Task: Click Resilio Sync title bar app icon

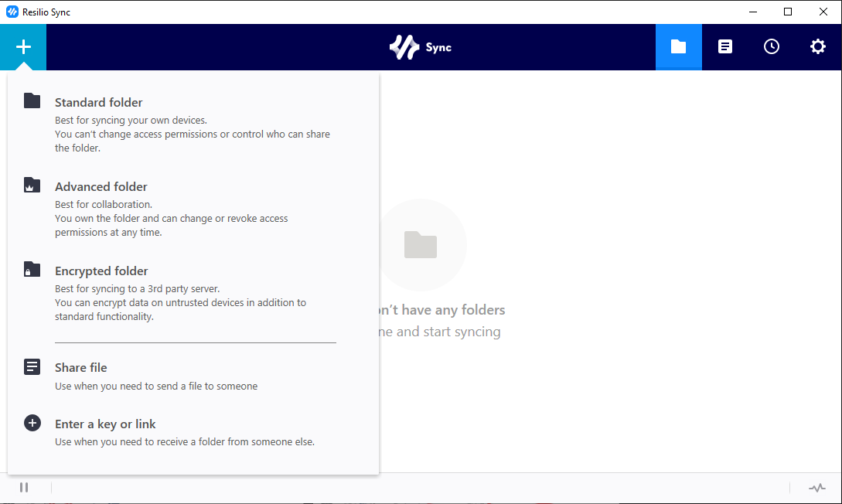Action: (12, 12)
